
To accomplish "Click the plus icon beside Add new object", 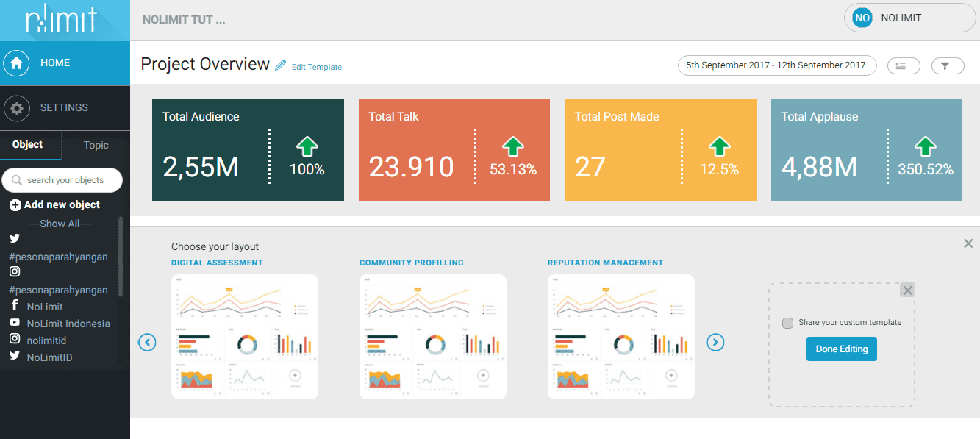I will click(15, 205).
